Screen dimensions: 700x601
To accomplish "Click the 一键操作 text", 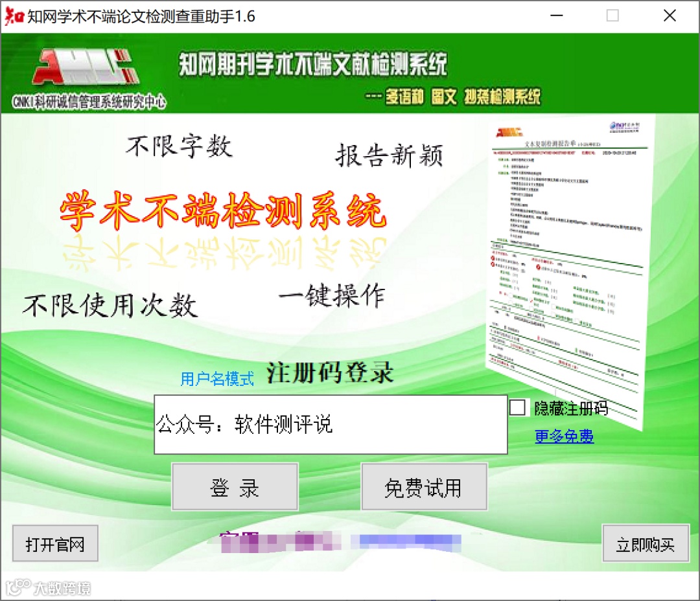I will tap(332, 295).
